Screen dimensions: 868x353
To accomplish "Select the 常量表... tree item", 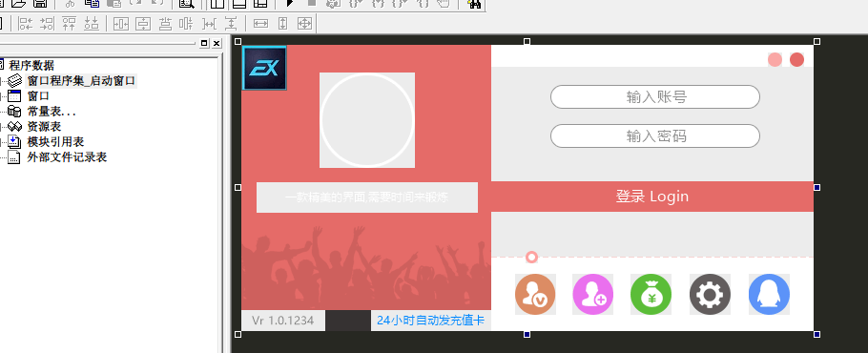I will (x=52, y=112).
